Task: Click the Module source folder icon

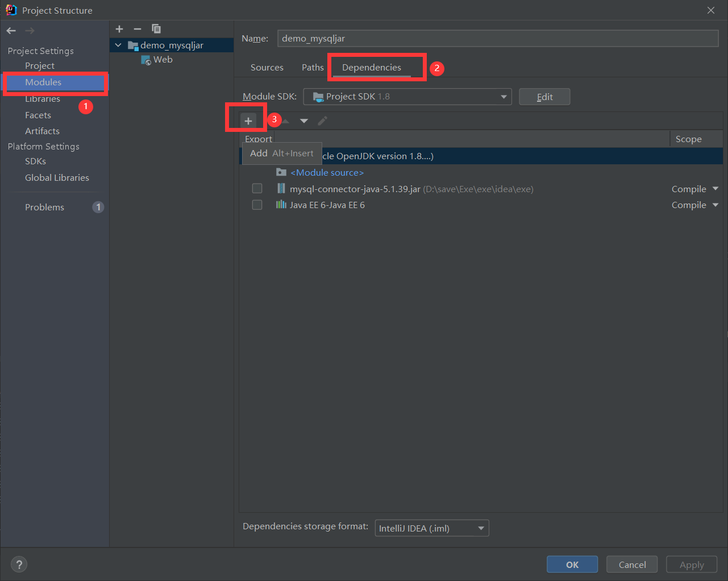Action: [281, 172]
